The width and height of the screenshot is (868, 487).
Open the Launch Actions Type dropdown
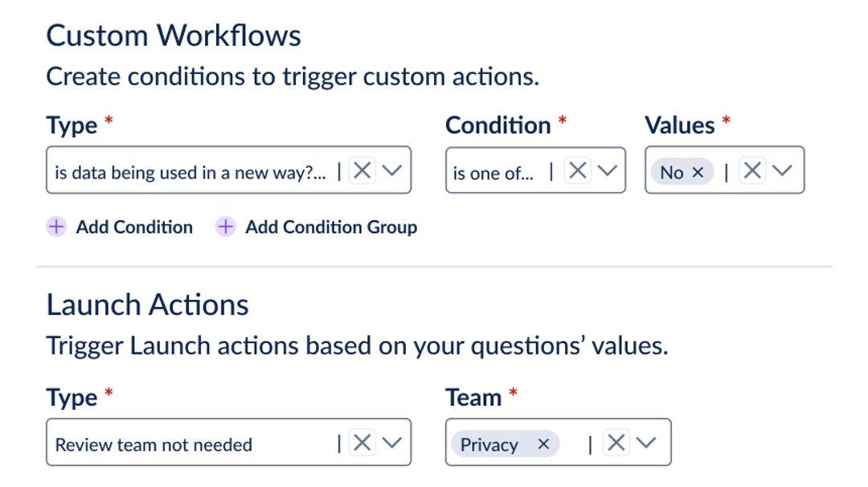pos(393,441)
